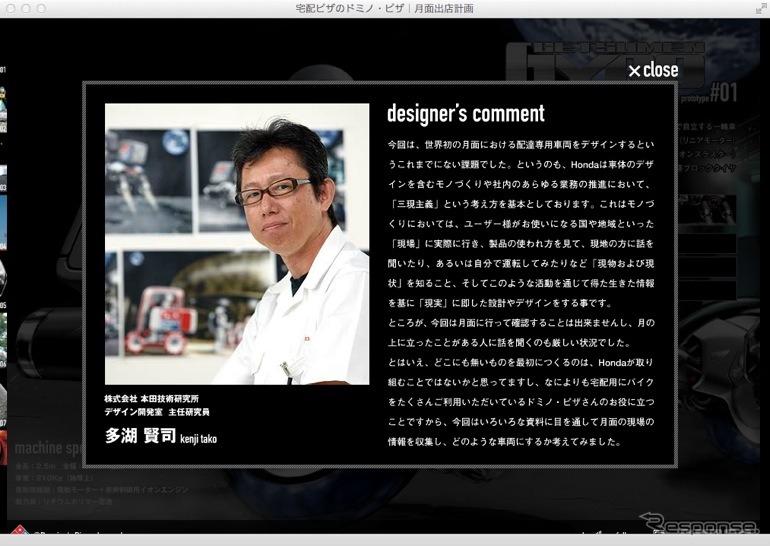Click the "kenji tako" romanized name
Viewport: 770px width, 546px height.
[198, 439]
